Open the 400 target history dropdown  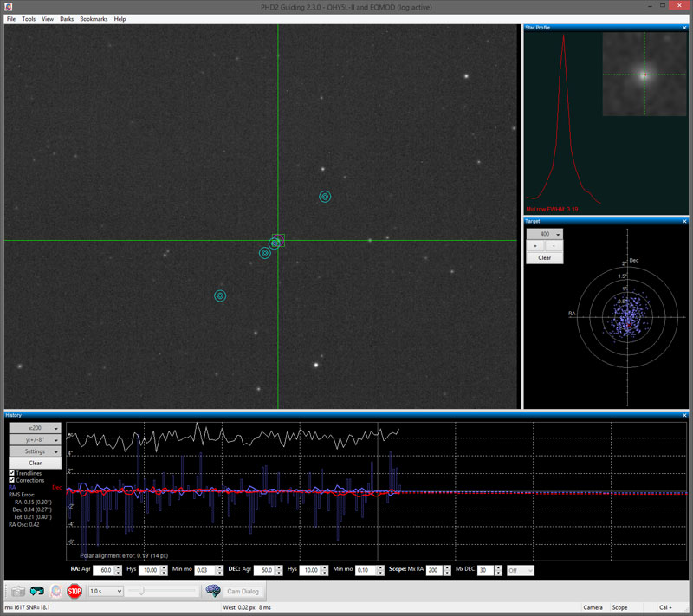tap(545, 234)
